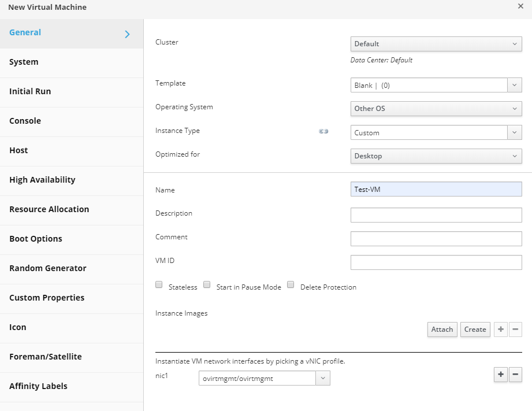Go to the Boot Options tab
This screenshot has height=411, width=532.
click(36, 239)
